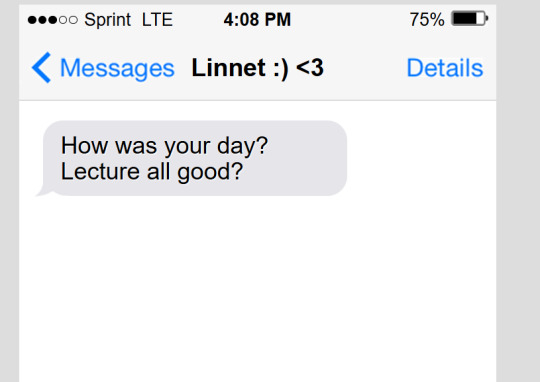Viewport: 540px width, 382px height.
Task: Tap the smiley ":)" in contact name
Action: click(x=281, y=69)
